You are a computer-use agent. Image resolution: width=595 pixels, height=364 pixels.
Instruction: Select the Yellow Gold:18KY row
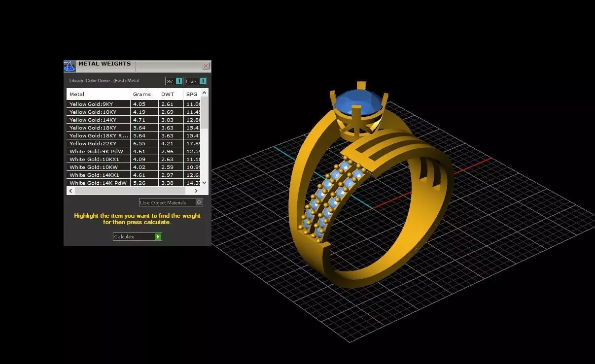[134, 128]
